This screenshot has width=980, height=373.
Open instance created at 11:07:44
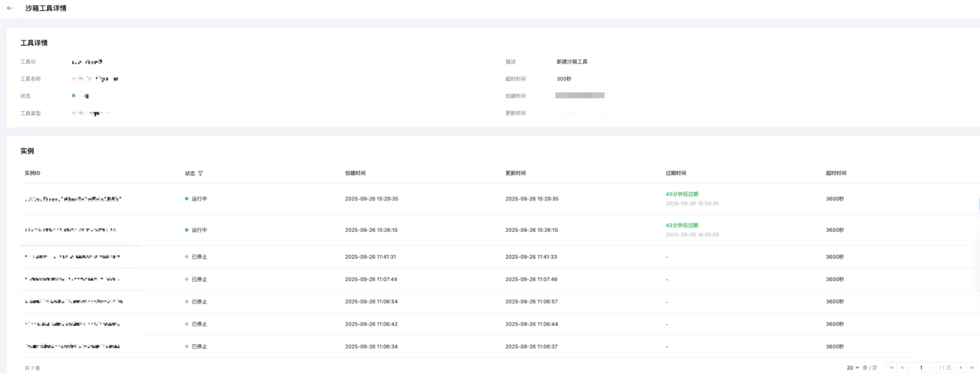pyautogui.click(x=72, y=279)
